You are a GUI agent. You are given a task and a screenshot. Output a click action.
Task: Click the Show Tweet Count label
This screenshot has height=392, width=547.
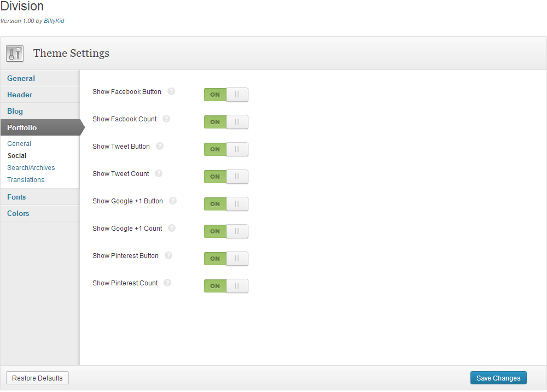[x=121, y=174]
